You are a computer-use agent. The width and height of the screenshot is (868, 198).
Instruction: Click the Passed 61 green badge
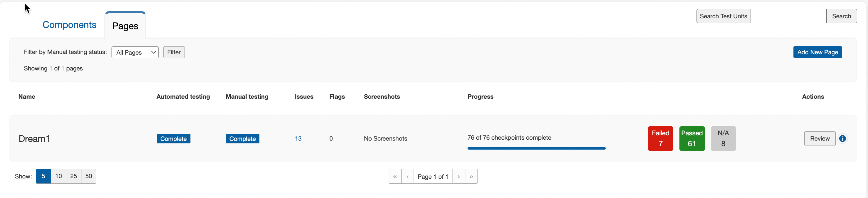(692, 138)
